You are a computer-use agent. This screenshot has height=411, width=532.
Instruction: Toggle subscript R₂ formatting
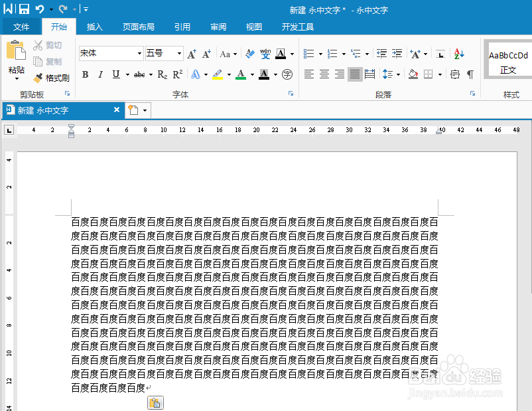pos(162,74)
